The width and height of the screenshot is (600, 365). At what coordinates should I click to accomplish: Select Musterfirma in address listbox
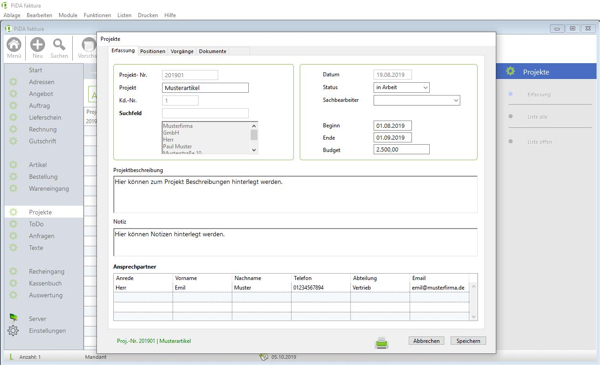coord(178,126)
